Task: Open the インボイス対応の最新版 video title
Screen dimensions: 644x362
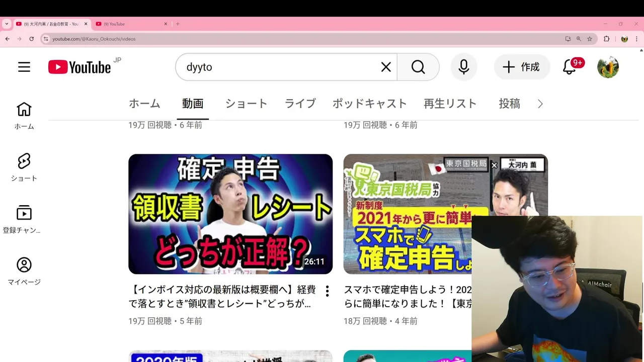Action: (x=222, y=297)
